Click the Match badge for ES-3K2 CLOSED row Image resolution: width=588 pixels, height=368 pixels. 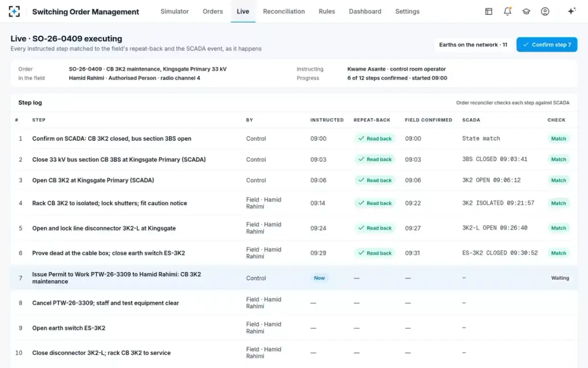559,253
